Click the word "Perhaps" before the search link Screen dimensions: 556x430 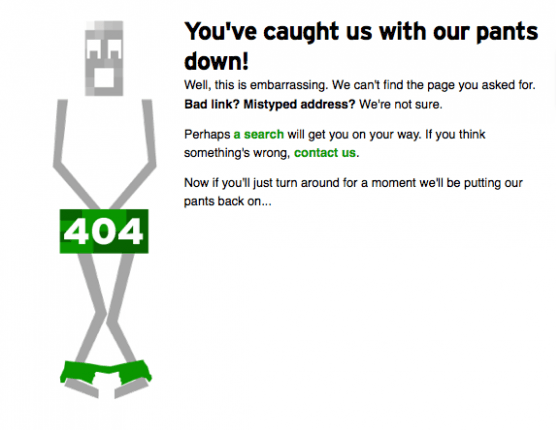207,135
